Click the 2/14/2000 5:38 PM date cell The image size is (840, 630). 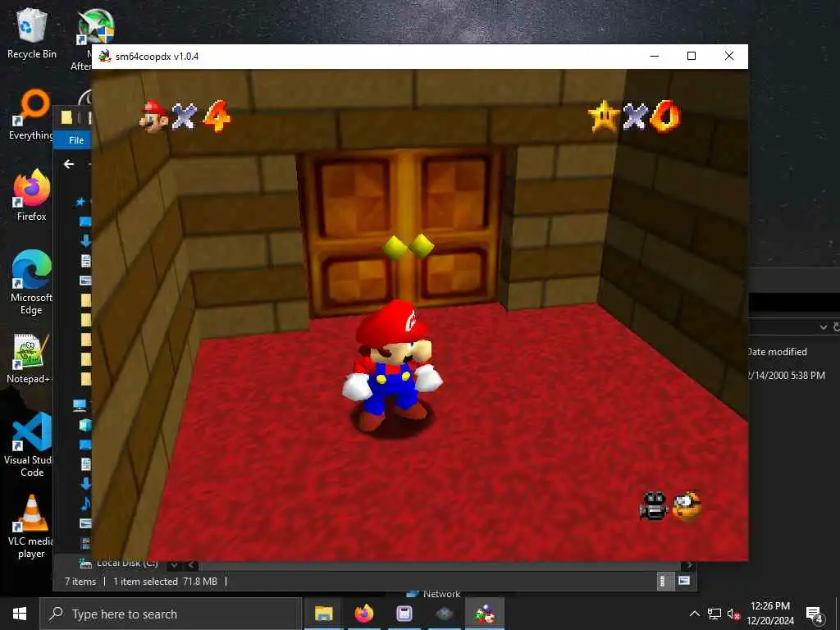coord(787,376)
